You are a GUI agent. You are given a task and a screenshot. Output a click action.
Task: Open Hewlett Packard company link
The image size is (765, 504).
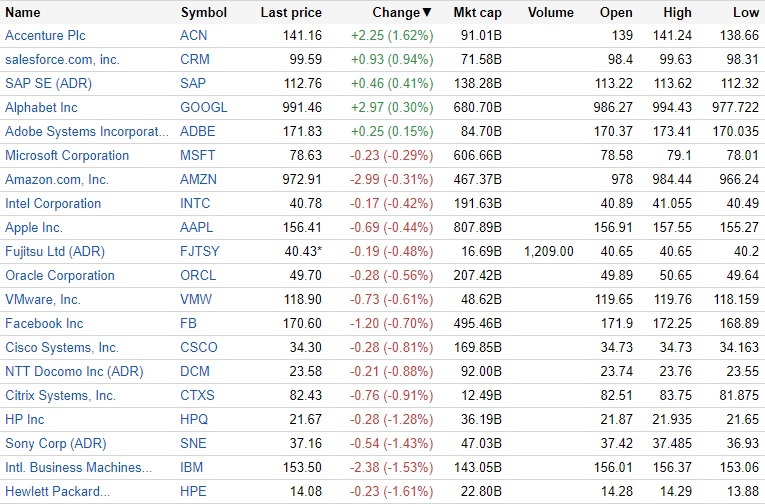point(58,491)
